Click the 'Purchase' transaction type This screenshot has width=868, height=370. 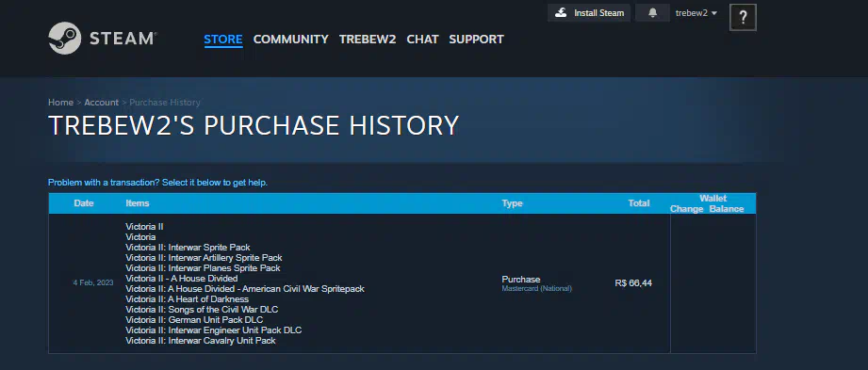(x=521, y=280)
